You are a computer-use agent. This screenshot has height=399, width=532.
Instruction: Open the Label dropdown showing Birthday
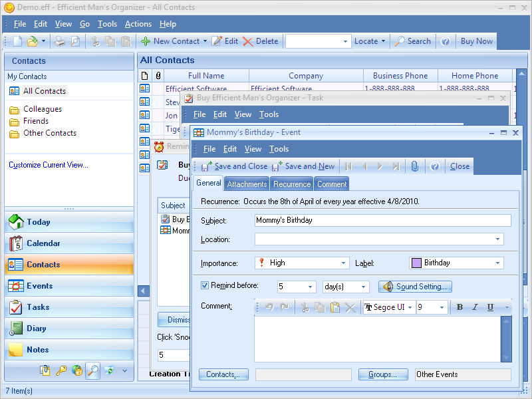(x=497, y=263)
